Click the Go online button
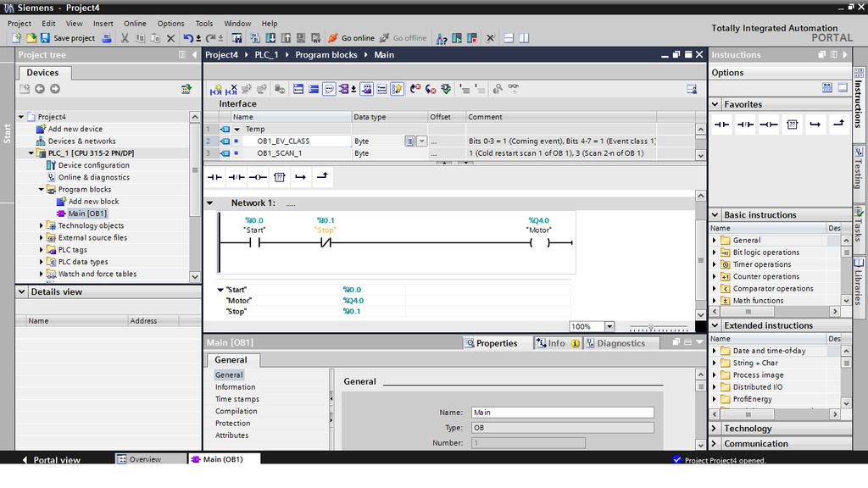The image size is (868, 488). pos(351,38)
